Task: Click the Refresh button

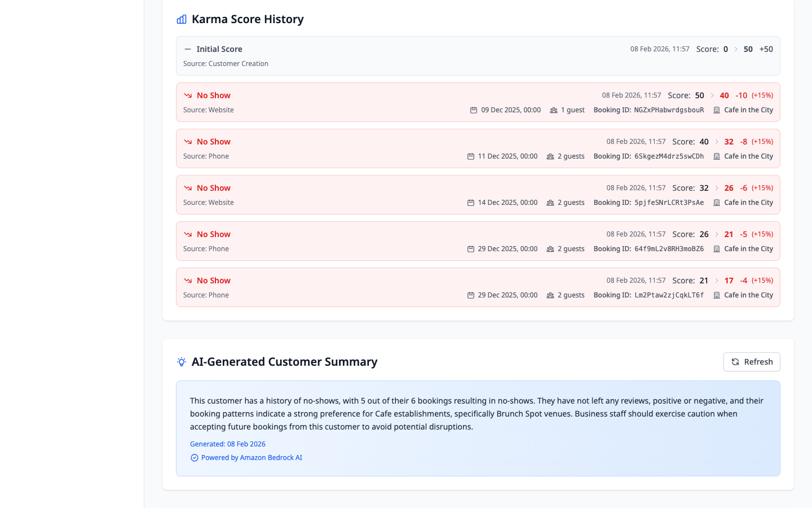Action: point(752,362)
